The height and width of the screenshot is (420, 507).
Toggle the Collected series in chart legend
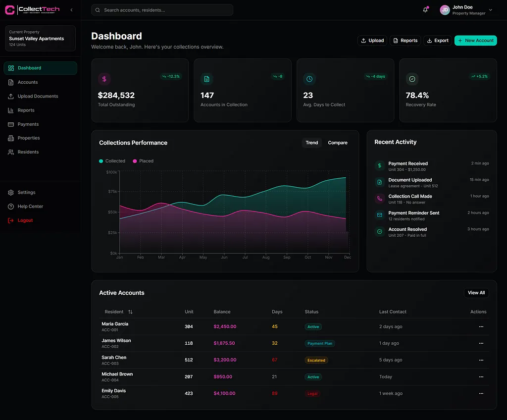coord(112,161)
